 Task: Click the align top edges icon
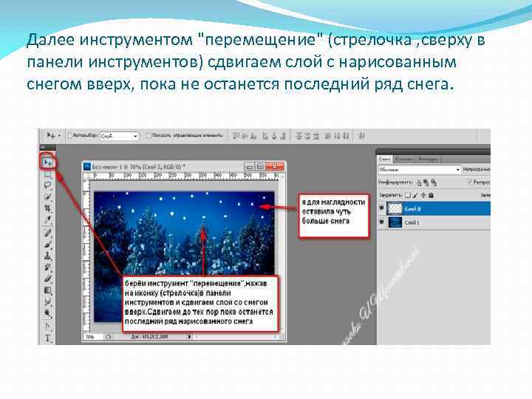pos(236,136)
